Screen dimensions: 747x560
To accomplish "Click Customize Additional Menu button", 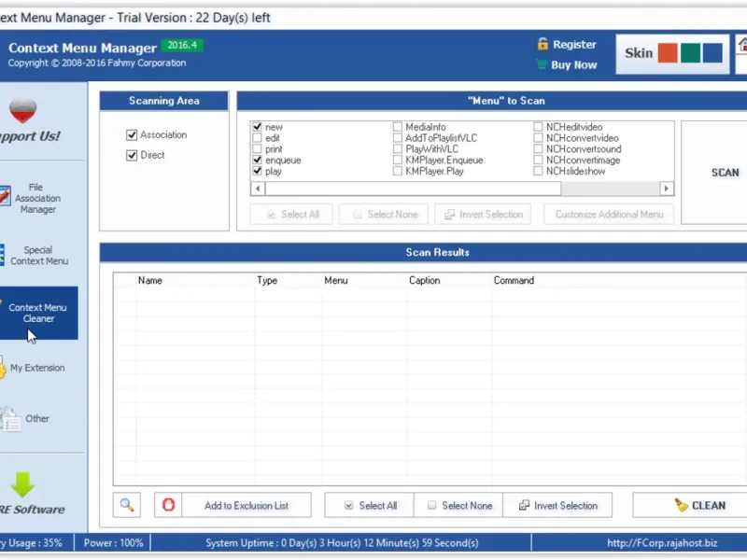I will pos(610,215).
